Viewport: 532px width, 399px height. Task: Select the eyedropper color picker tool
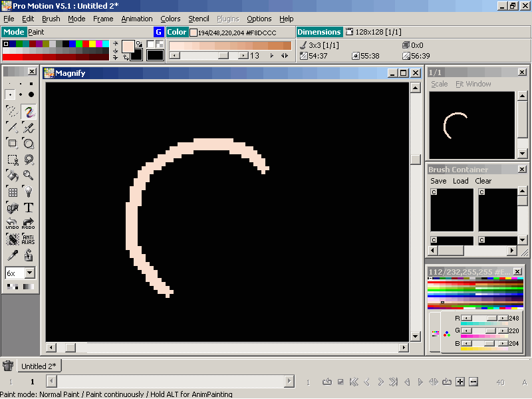[12, 255]
